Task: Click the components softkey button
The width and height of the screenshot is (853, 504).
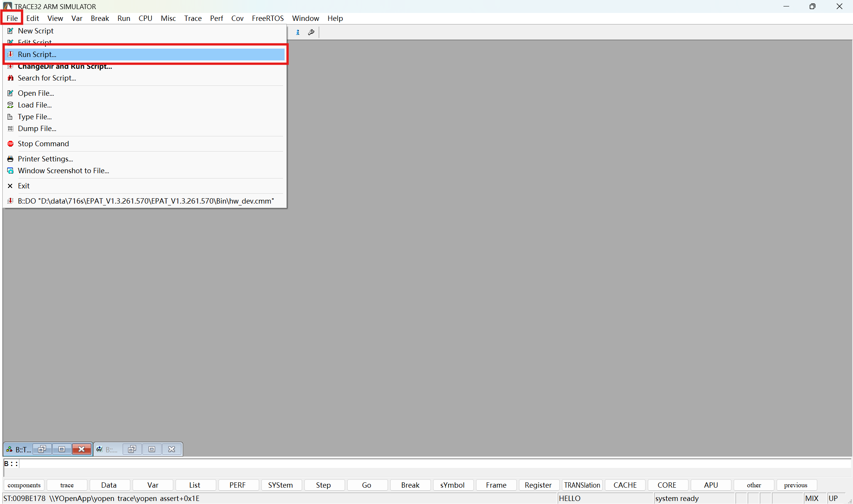Action: pyautogui.click(x=24, y=485)
